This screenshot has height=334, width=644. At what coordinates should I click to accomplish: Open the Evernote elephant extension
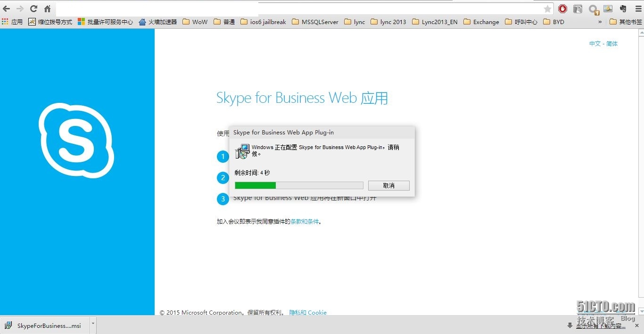(x=623, y=8)
